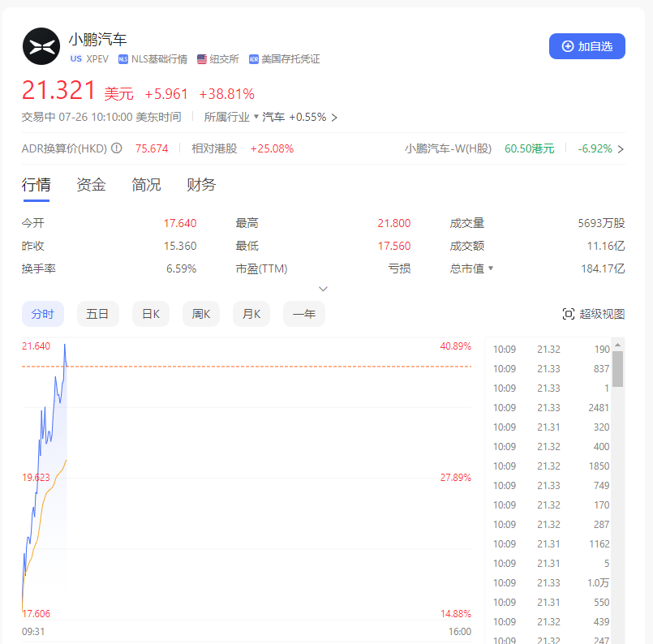Screen dimensions: 653x644
Task: Collapse the stock stats with the down chevron
Action: (x=323, y=288)
